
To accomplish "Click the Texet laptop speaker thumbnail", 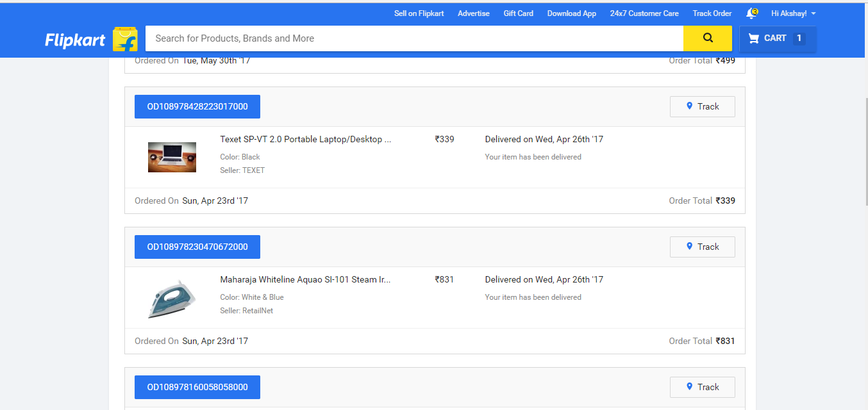I will [172, 158].
